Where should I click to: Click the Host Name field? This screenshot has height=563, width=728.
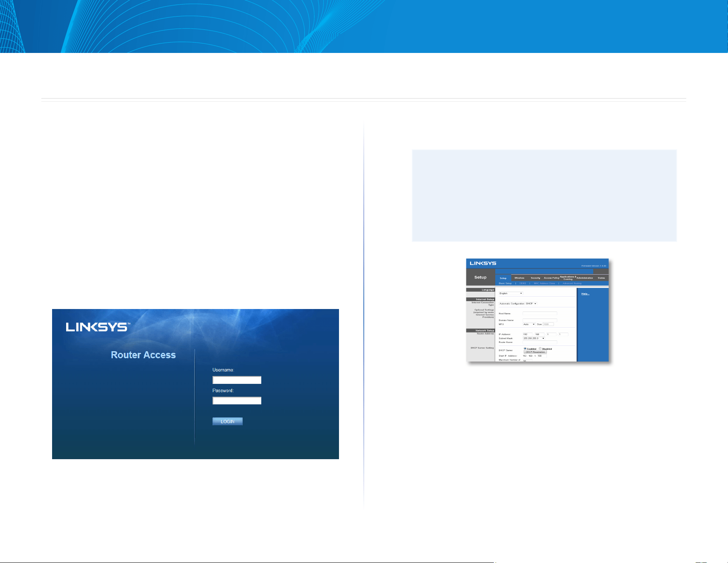click(x=540, y=314)
